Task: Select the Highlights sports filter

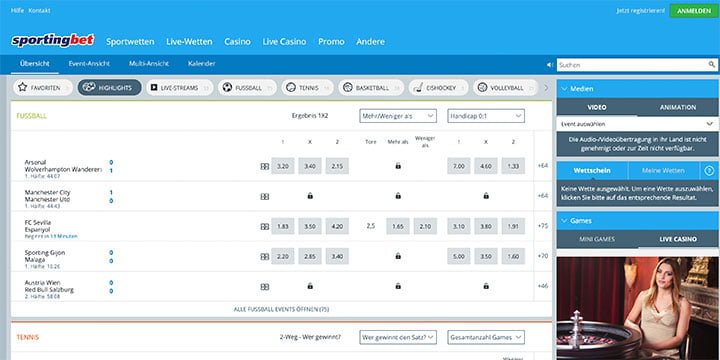Action: (x=109, y=88)
